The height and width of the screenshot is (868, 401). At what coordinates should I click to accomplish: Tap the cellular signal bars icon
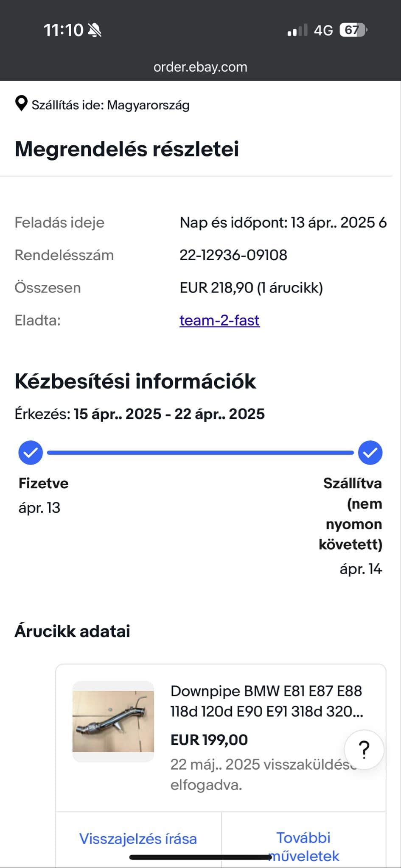pyautogui.click(x=297, y=30)
